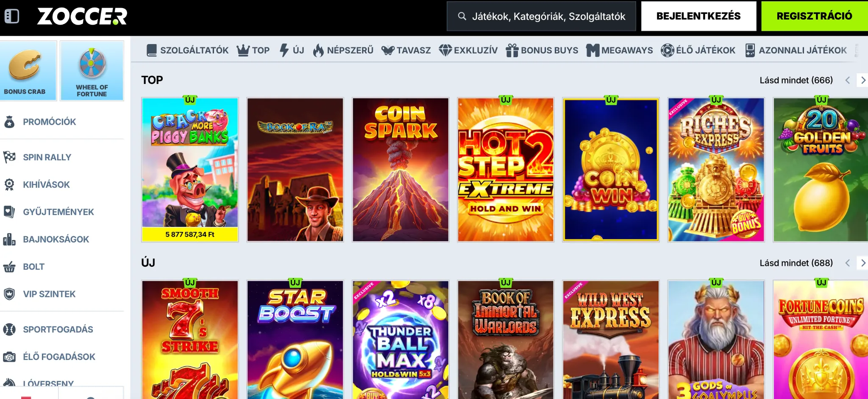Open Coin Win game thumbnail
868x399 pixels.
(611, 170)
